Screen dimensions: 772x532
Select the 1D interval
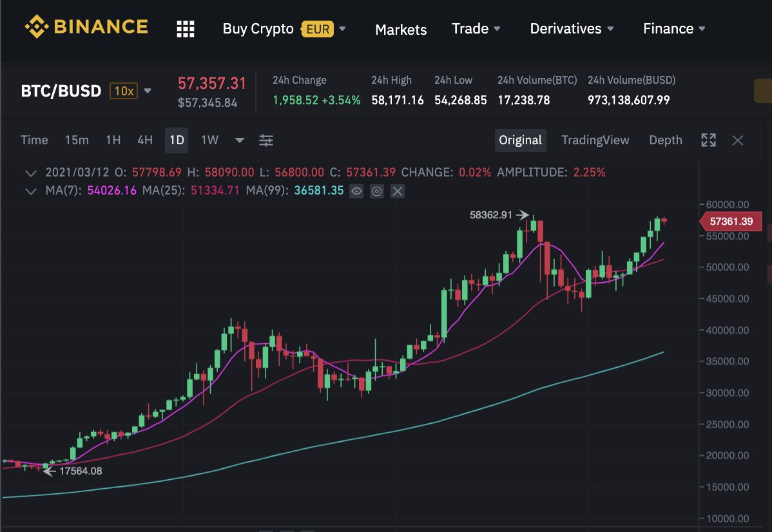click(177, 140)
